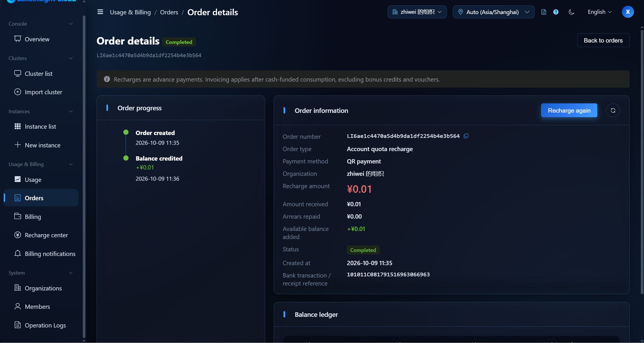Follow the Orders breadcrumb link

169,12
